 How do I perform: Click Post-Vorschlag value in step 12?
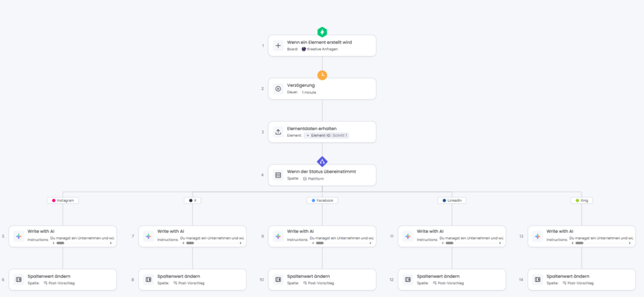coord(451,283)
